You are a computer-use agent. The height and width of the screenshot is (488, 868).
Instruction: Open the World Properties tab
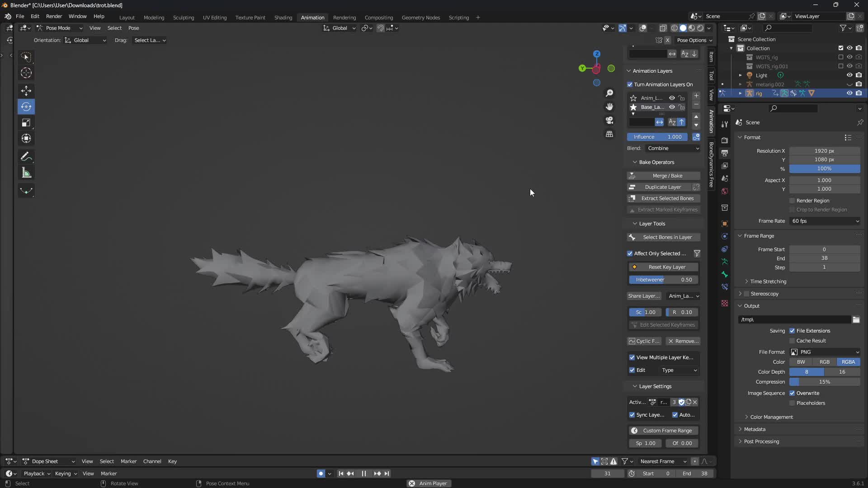725,192
